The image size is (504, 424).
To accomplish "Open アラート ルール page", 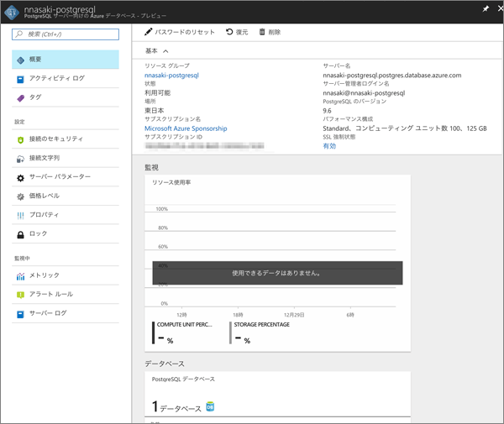I will tap(66, 294).
